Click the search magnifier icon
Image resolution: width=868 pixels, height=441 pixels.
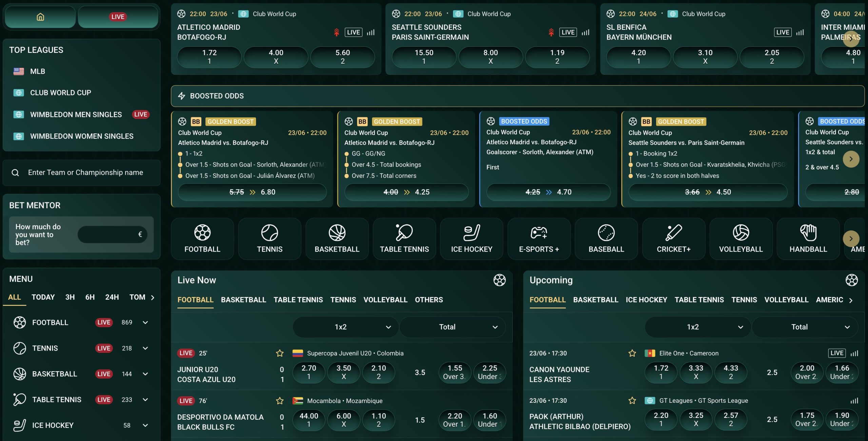click(x=15, y=173)
